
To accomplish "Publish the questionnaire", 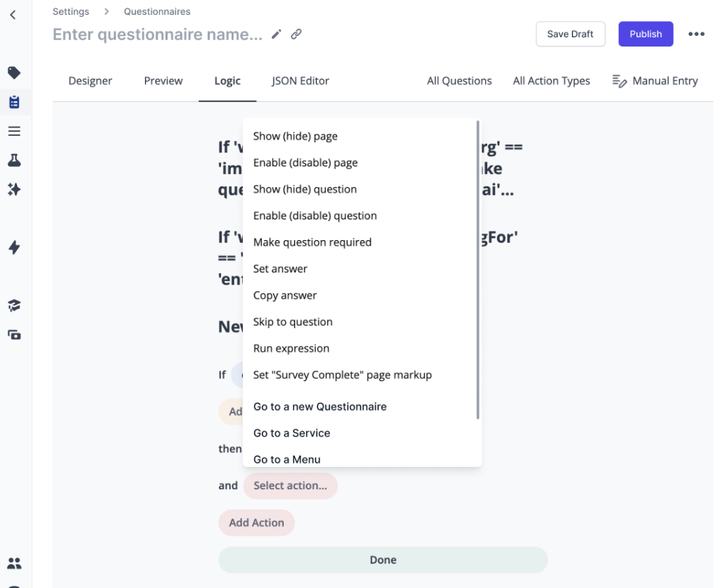I will [x=645, y=34].
